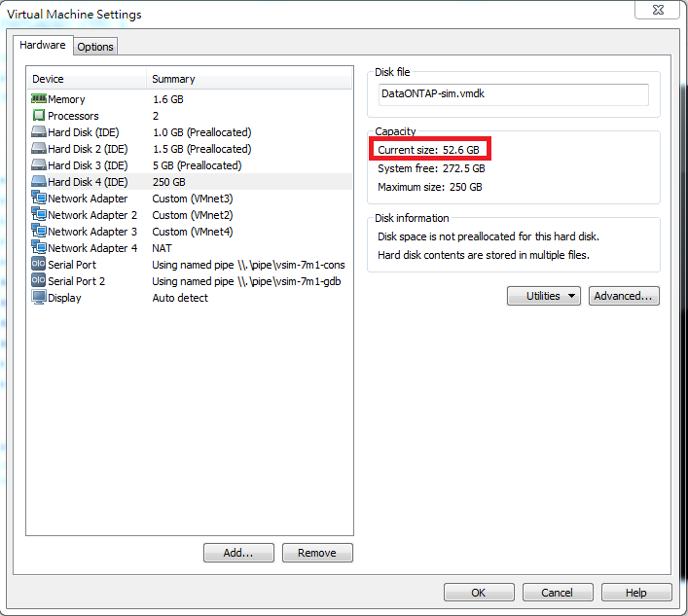Screen dimensions: 688x616
Task: Click the Display monitor icon
Action: tap(39, 298)
